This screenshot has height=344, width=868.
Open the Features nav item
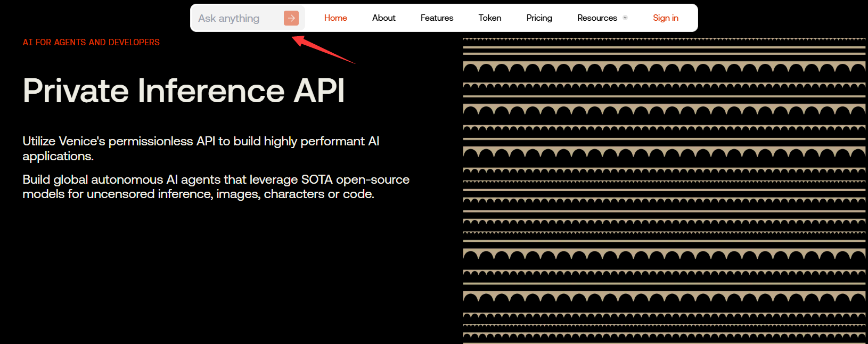(x=437, y=18)
